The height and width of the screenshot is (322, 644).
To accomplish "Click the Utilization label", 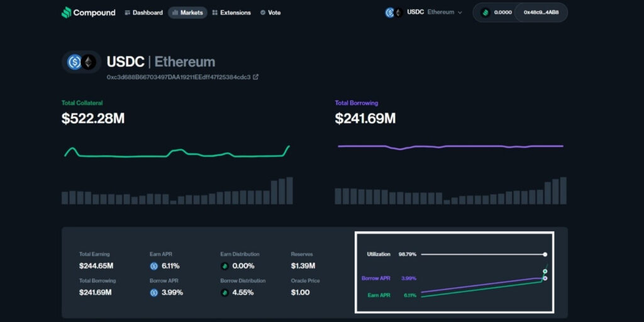I will click(x=379, y=254).
